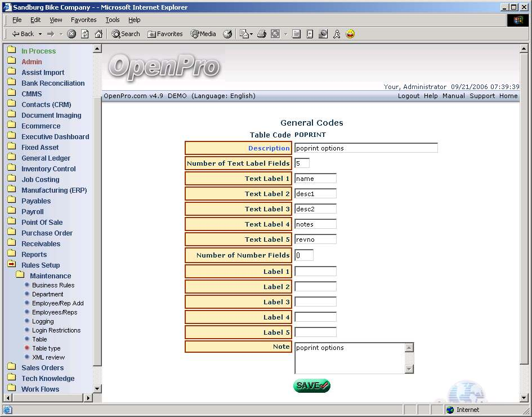
Task: Open the Back button history dropdown arrow
Action: pos(39,34)
